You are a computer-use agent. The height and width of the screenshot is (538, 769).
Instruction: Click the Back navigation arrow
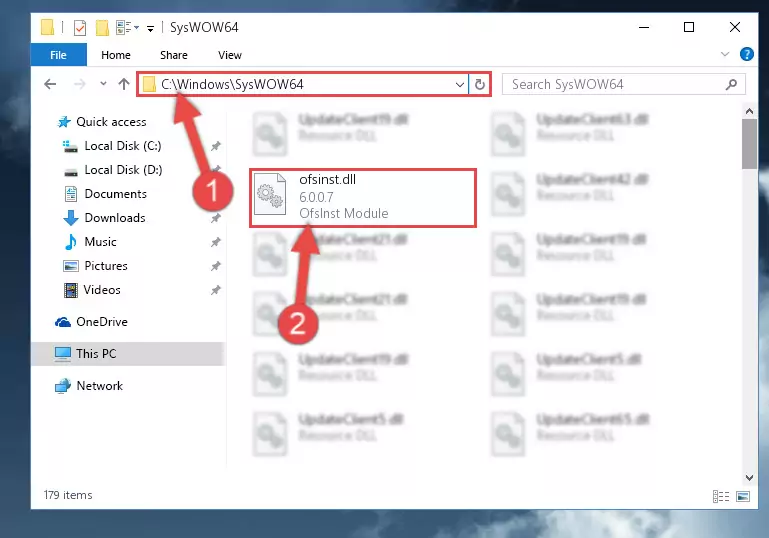50,84
